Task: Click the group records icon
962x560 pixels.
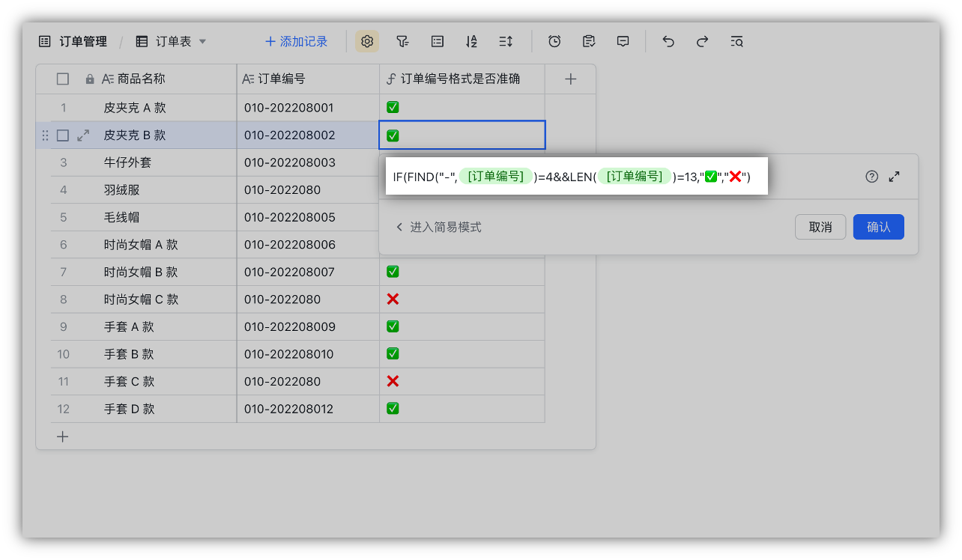Action: coord(438,42)
